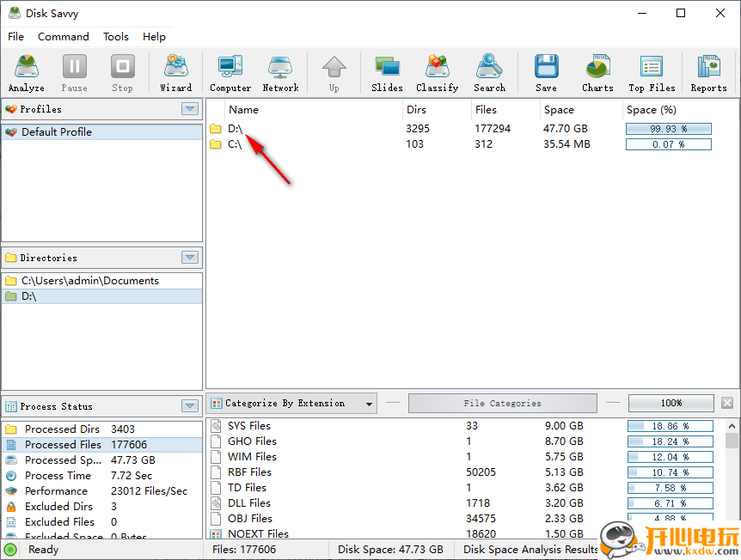The image size is (741, 560).
Task: Open the Wizard tool
Action: [175, 73]
